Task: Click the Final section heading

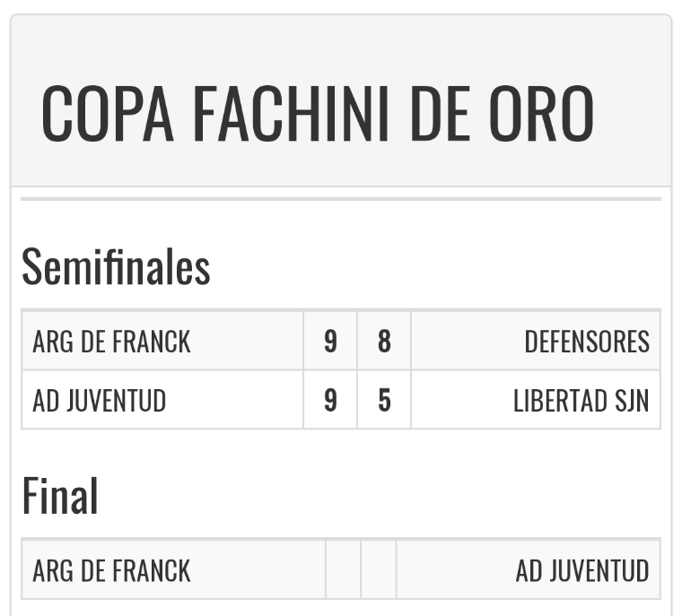Action: coord(60,496)
